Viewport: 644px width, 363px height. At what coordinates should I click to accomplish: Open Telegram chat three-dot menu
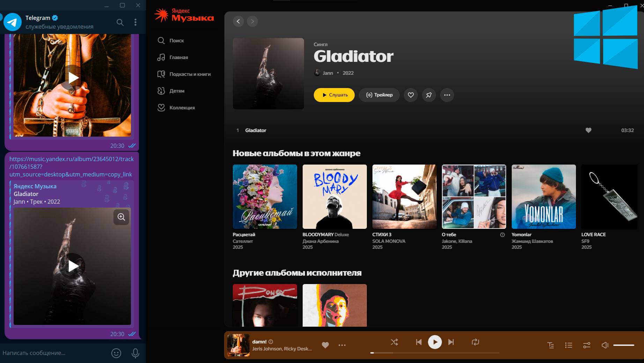pyautogui.click(x=135, y=22)
